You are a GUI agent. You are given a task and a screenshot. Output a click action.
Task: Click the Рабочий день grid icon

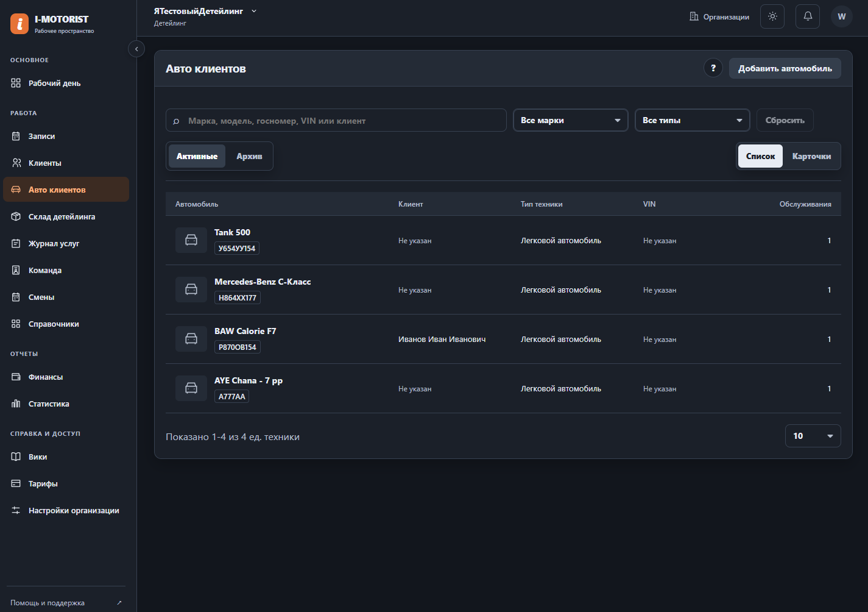[16, 83]
